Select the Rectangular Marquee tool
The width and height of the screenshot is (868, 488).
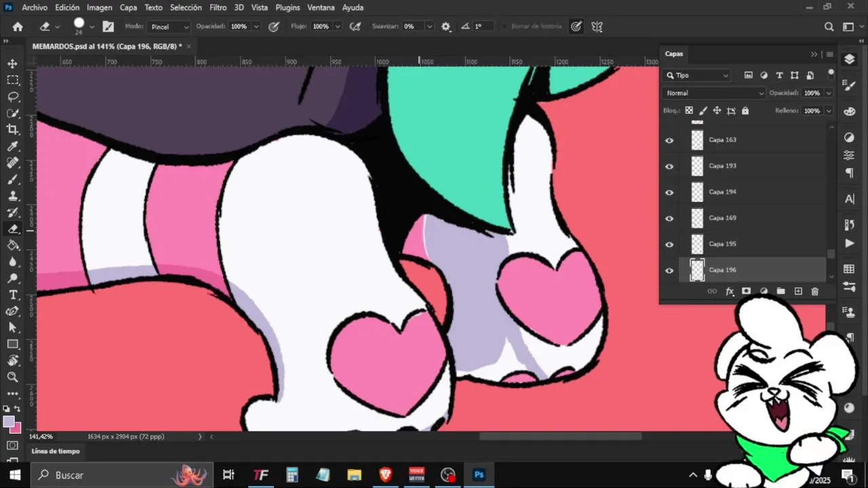pyautogui.click(x=12, y=80)
